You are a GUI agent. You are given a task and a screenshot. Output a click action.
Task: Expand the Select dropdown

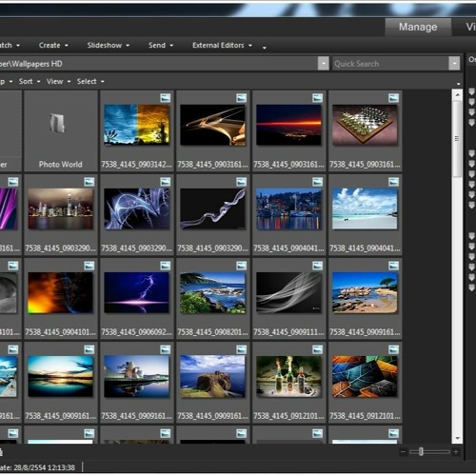click(90, 82)
